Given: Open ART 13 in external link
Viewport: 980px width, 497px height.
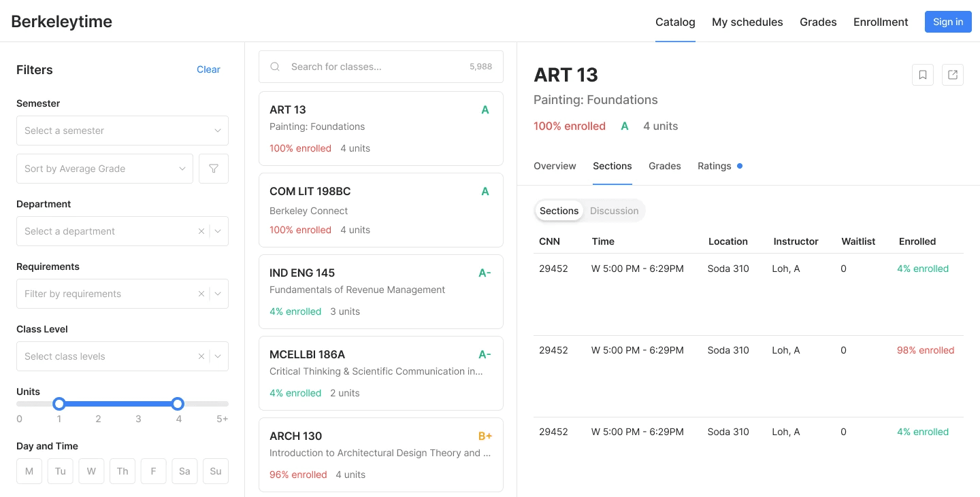Looking at the screenshot, I should pyautogui.click(x=953, y=75).
